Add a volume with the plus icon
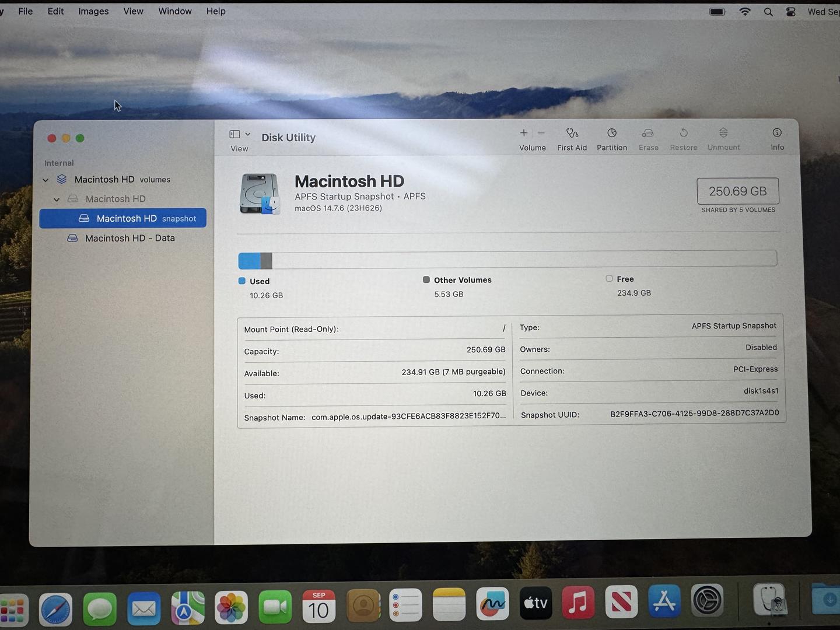Screen dimensions: 840x630 (524, 133)
